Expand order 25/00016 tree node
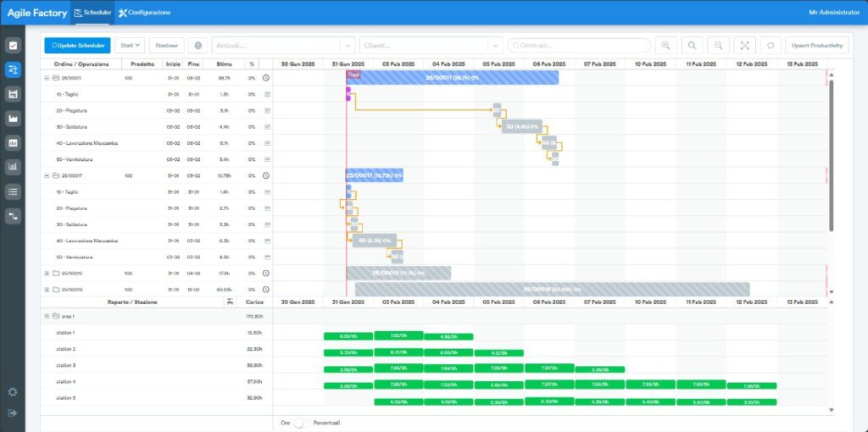 [47, 290]
